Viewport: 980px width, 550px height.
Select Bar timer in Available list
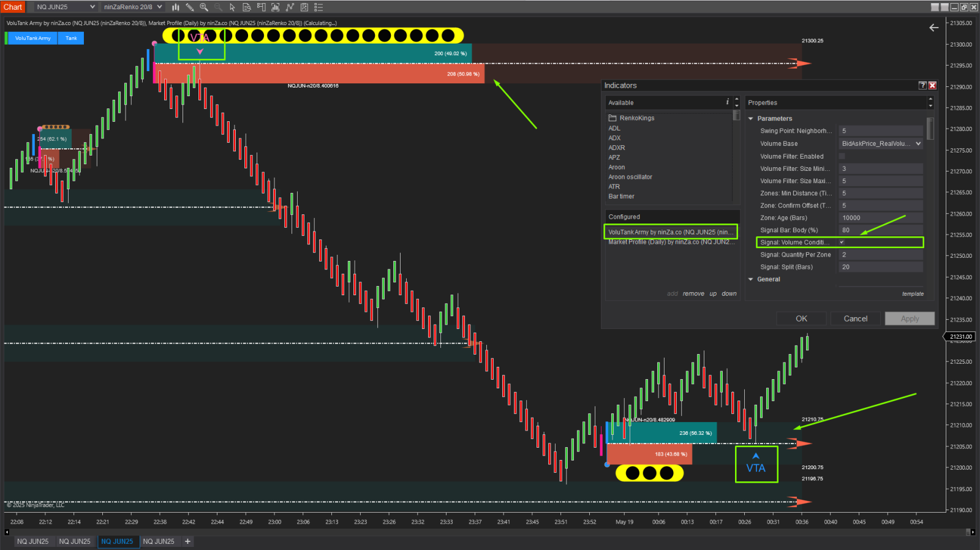pos(621,197)
